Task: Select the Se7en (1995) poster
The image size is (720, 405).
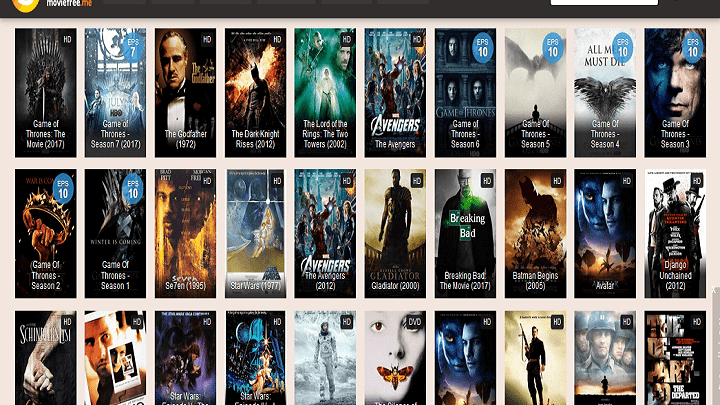Action: click(x=186, y=234)
